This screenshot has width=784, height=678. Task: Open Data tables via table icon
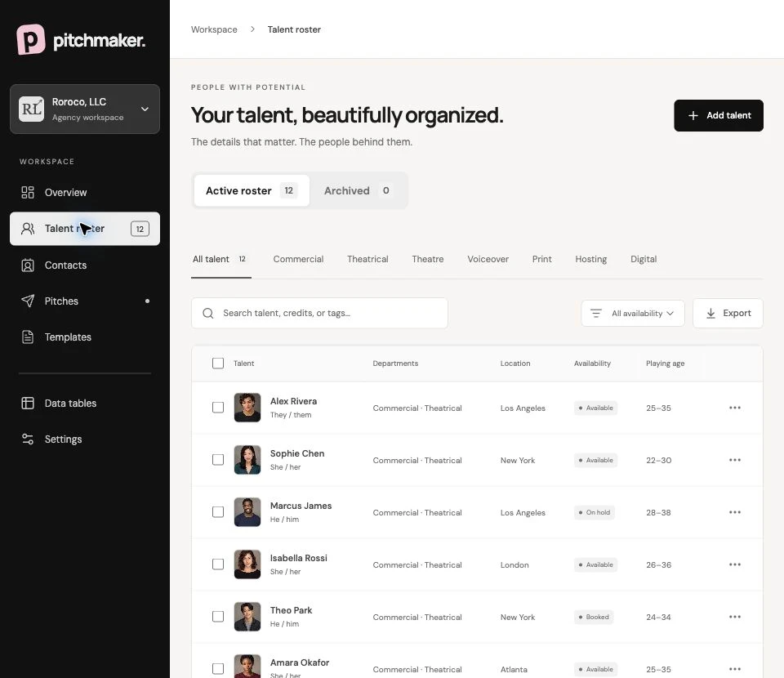click(x=28, y=403)
